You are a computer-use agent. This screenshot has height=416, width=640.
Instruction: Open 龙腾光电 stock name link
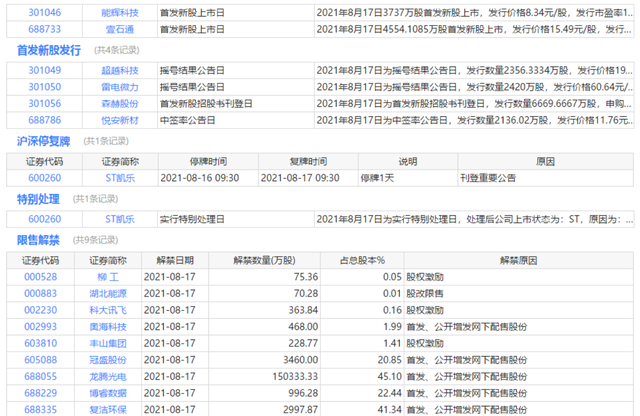(x=108, y=376)
